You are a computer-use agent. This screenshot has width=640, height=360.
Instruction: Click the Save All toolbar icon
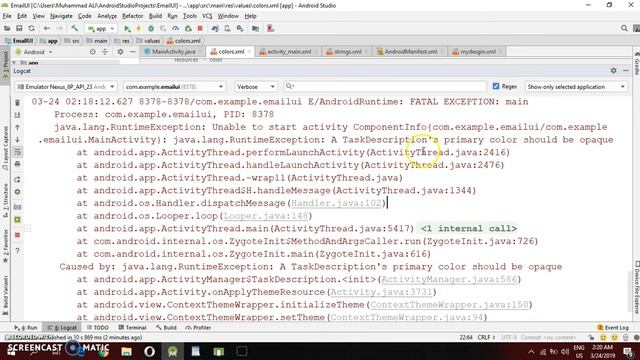(19, 29)
